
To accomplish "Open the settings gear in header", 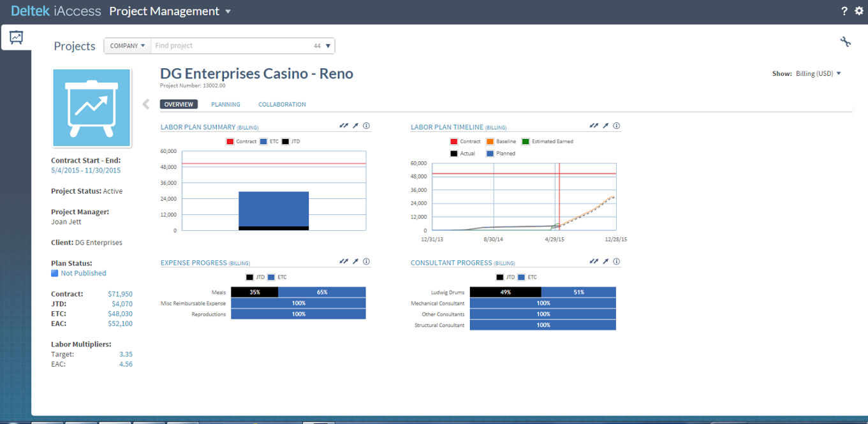I will pyautogui.click(x=858, y=11).
